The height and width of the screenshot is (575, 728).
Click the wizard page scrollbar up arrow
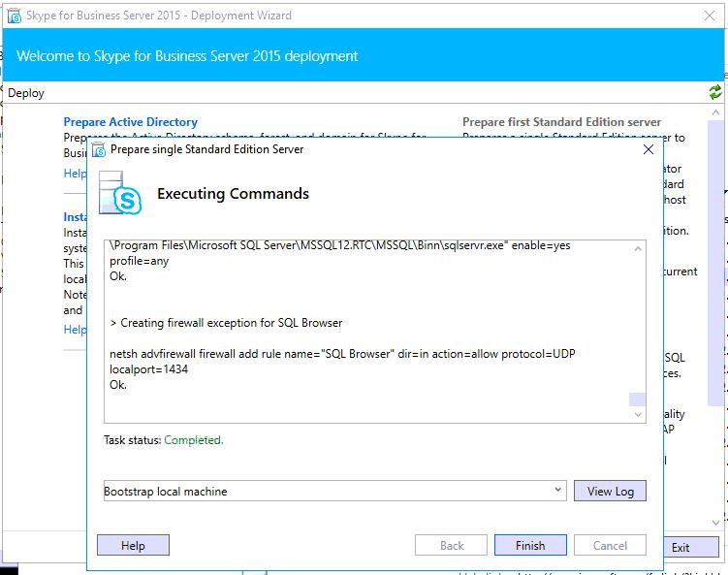715,112
